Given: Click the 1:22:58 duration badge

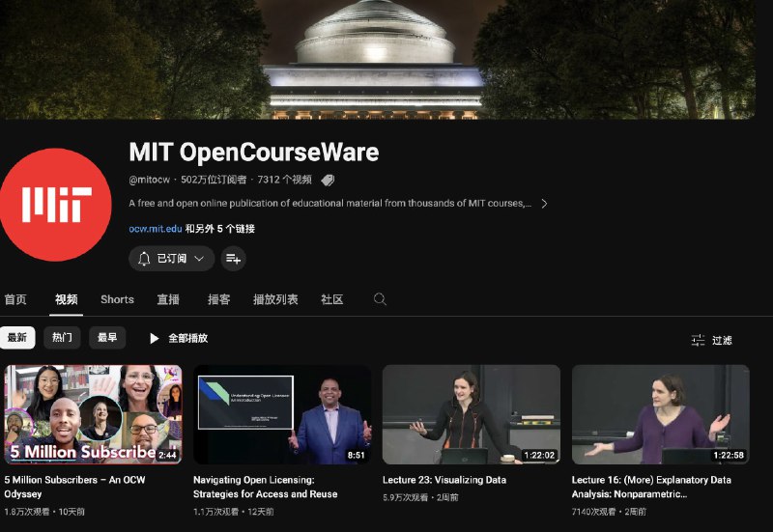Looking at the screenshot, I should (729, 455).
